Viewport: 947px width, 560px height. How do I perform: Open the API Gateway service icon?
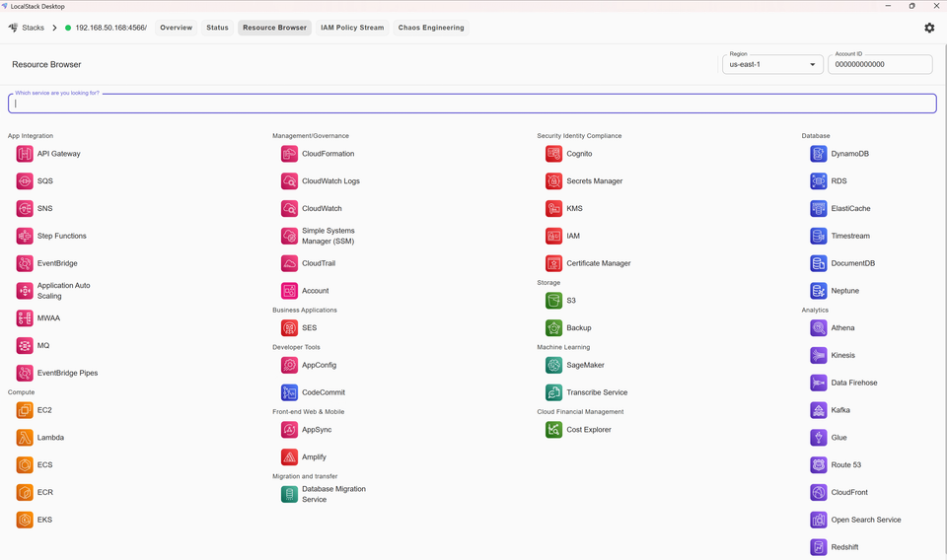25,154
